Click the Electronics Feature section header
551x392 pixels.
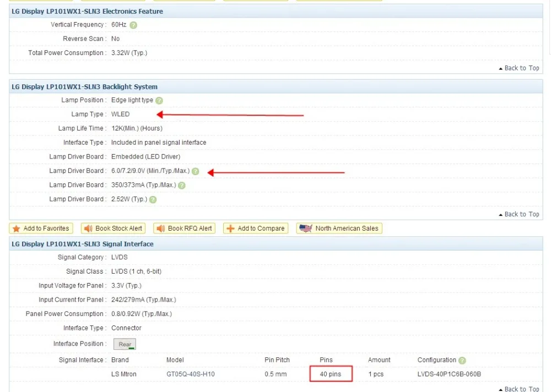[x=276, y=11]
